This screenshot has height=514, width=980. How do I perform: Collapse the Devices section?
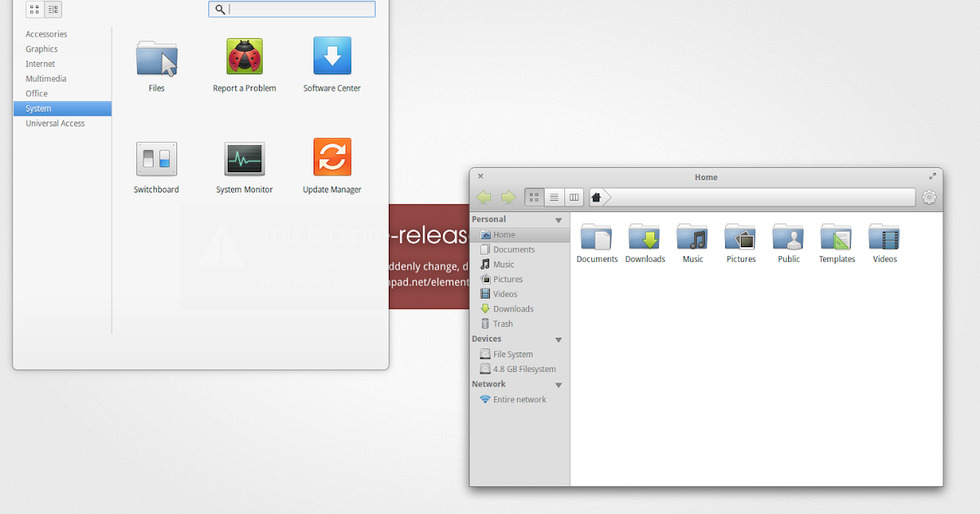[559, 339]
